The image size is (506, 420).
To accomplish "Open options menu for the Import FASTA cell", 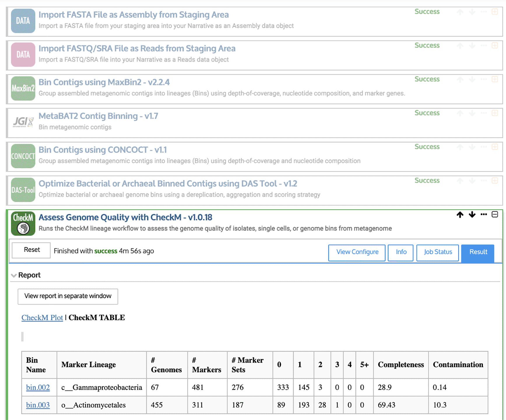I will [x=484, y=12].
